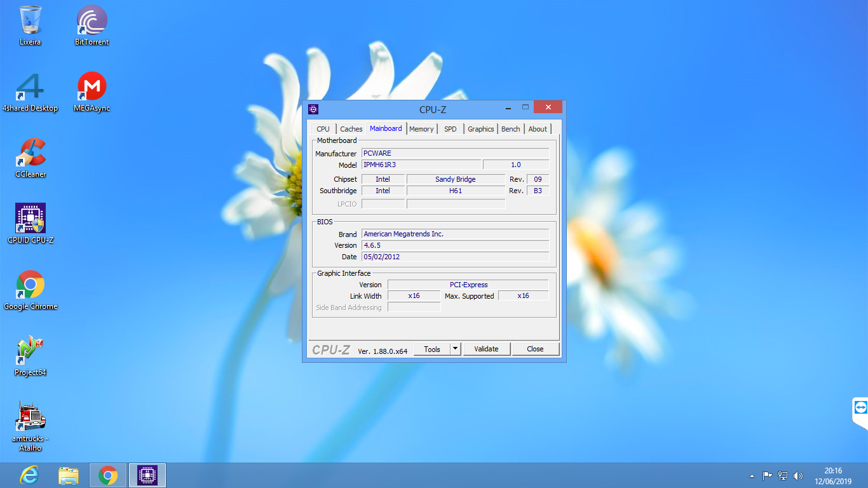
Task: Click the southbridge Rev. B3 value
Action: [x=538, y=191]
